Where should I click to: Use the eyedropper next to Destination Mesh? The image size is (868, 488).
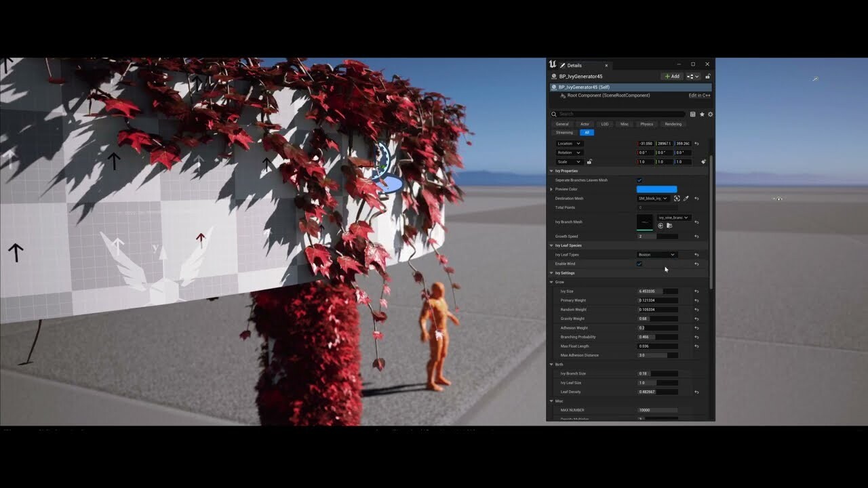[x=686, y=199]
